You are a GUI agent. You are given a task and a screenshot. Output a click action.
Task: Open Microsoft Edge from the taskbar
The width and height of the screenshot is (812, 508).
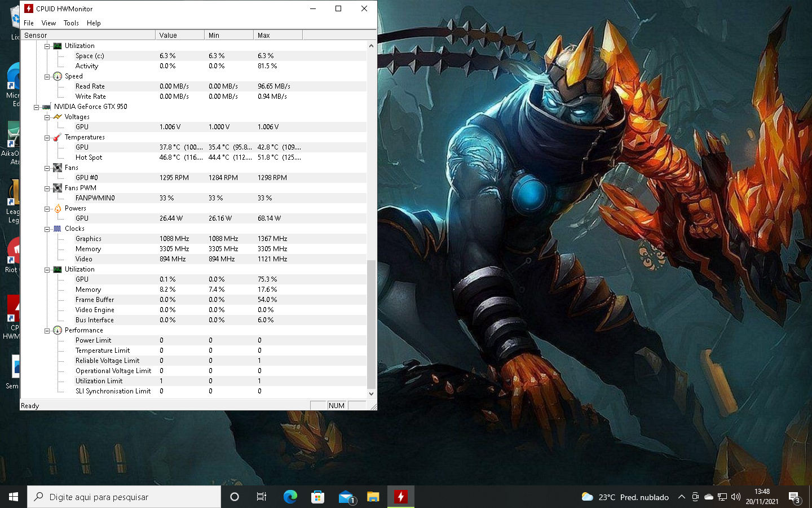point(290,497)
